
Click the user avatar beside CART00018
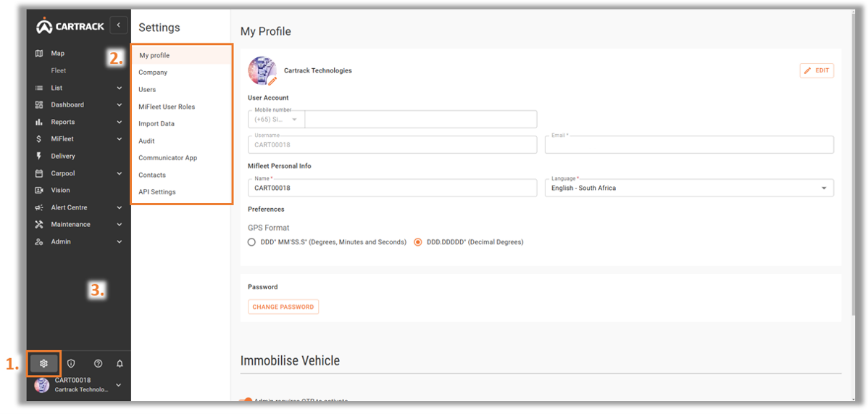41,385
